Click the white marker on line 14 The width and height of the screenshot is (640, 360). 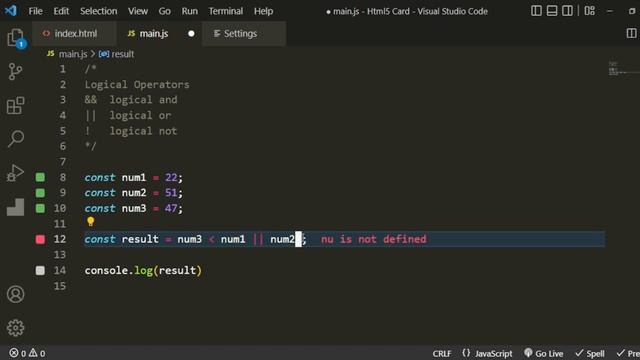click(x=40, y=270)
